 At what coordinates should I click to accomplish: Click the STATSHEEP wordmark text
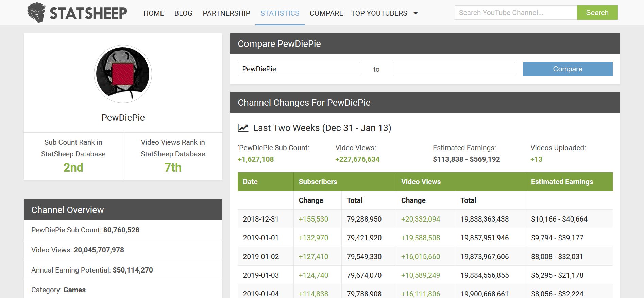tap(88, 13)
